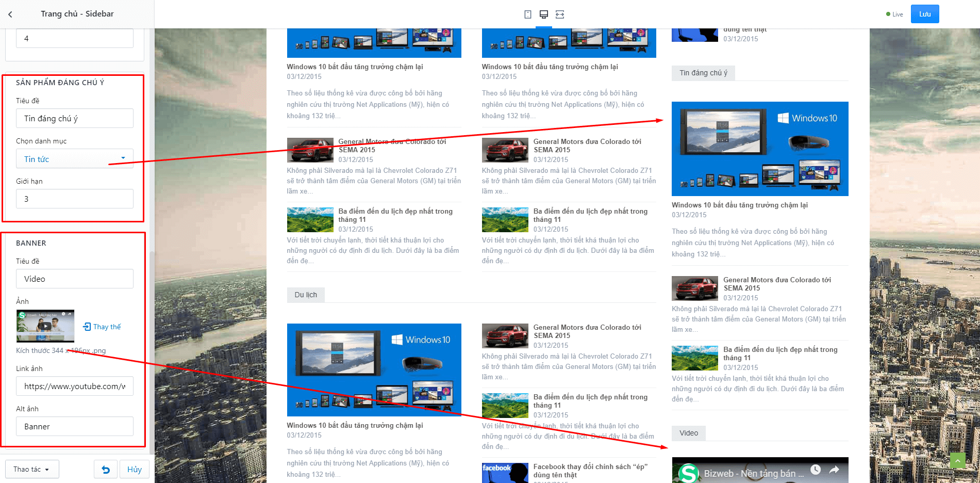Click the Live status indicator

click(894, 14)
